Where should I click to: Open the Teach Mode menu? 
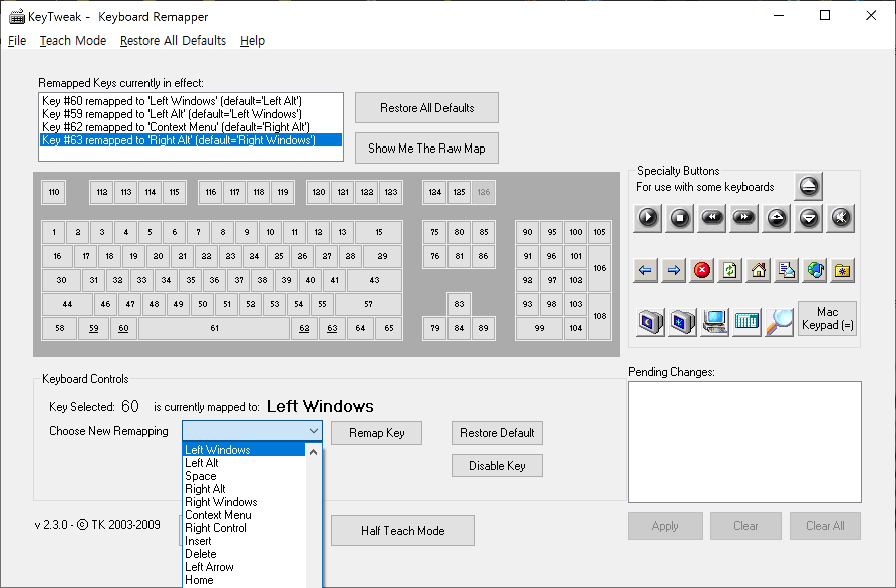tap(73, 41)
